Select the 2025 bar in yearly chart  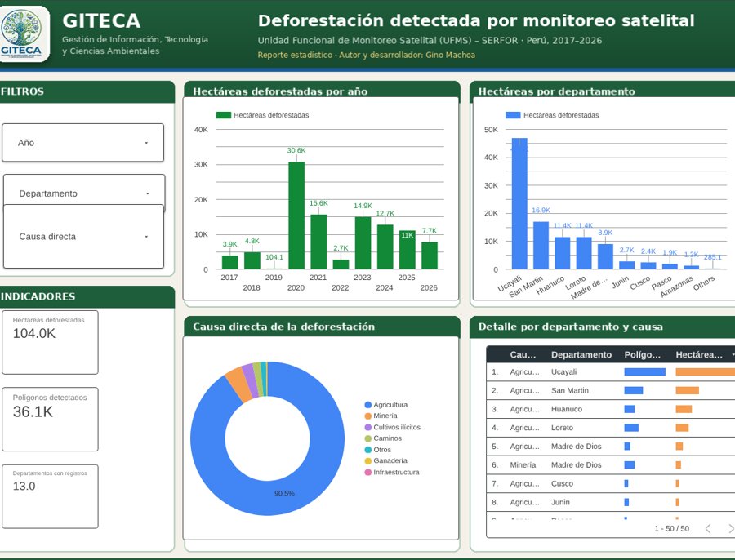[408, 251]
